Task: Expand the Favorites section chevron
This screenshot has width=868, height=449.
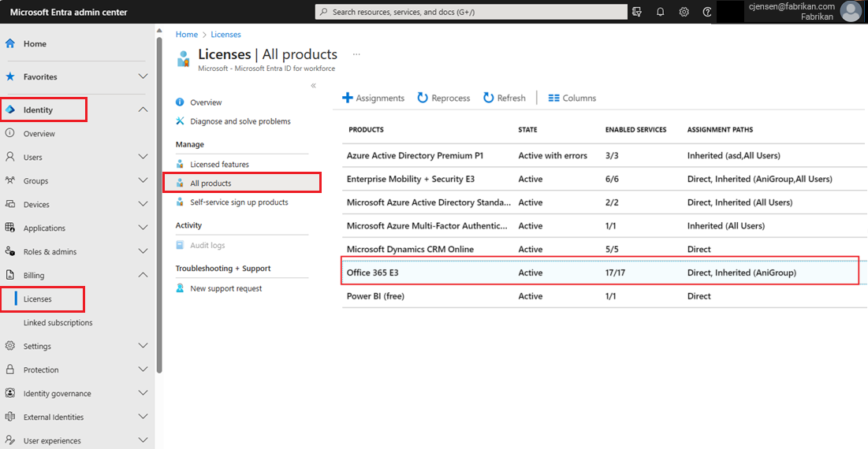Action: tap(143, 76)
